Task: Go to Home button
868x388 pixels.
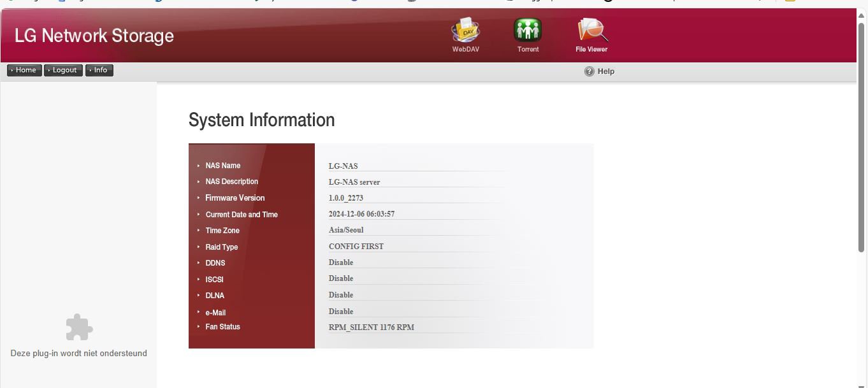Action: [25, 70]
